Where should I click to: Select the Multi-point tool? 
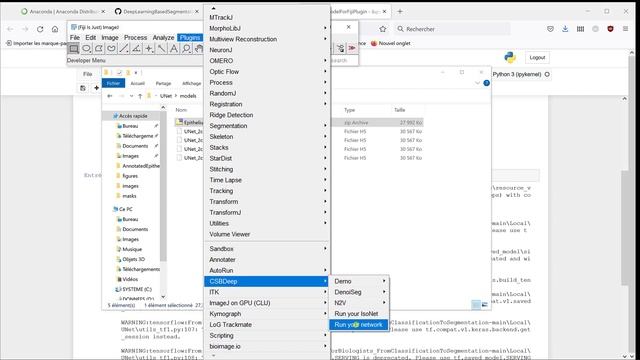149,49
